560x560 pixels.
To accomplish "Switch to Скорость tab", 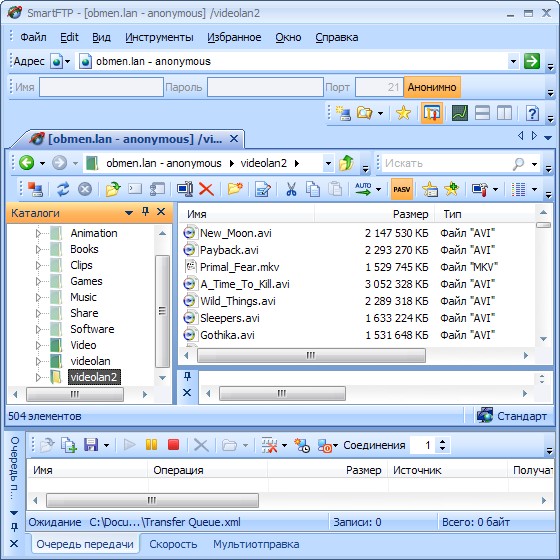I will (173, 544).
